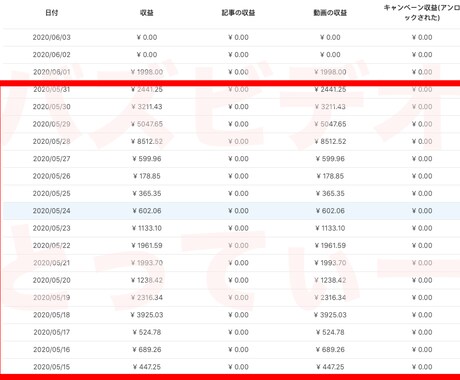Select the 記事の収益 column header

click(x=238, y=13)
